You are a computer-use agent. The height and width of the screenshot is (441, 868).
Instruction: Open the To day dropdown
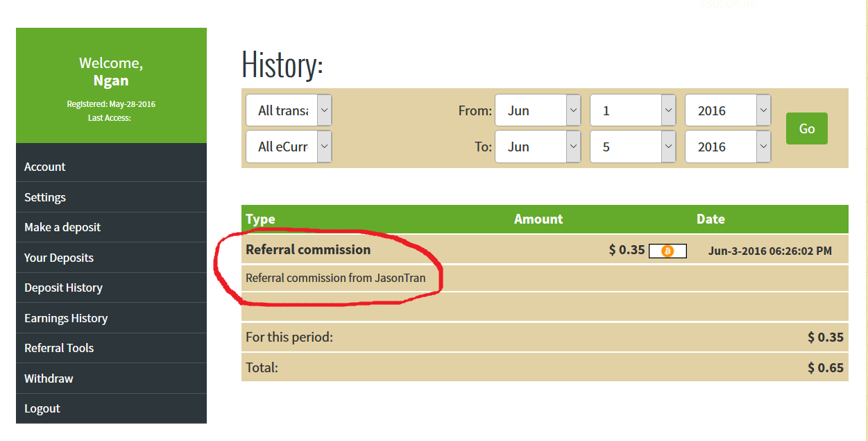click(633, 147)
